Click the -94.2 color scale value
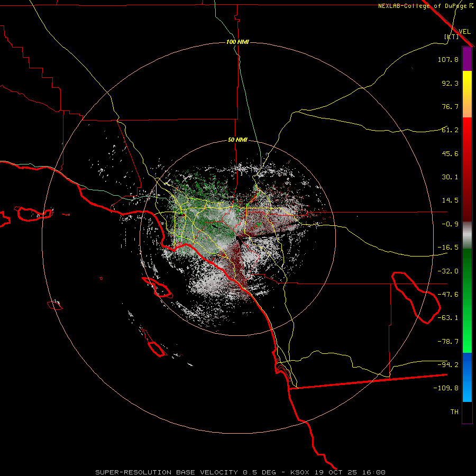The image size is (476, 476). (448, 364)
